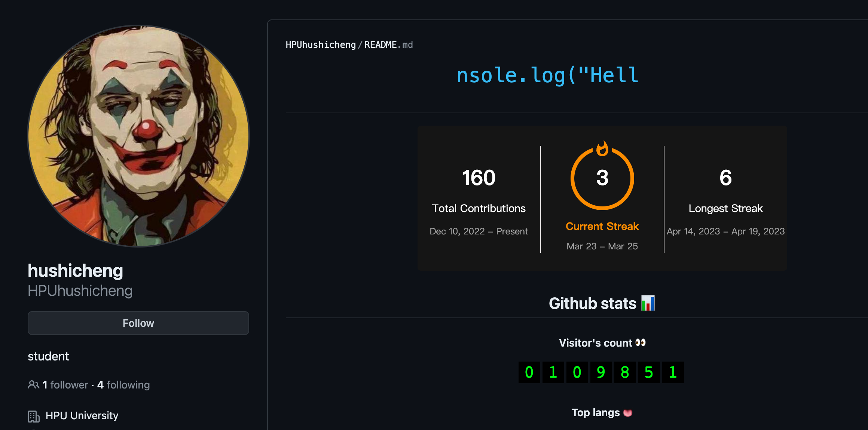Click the eyes emoji by Visitor's count

click(641, 343)
